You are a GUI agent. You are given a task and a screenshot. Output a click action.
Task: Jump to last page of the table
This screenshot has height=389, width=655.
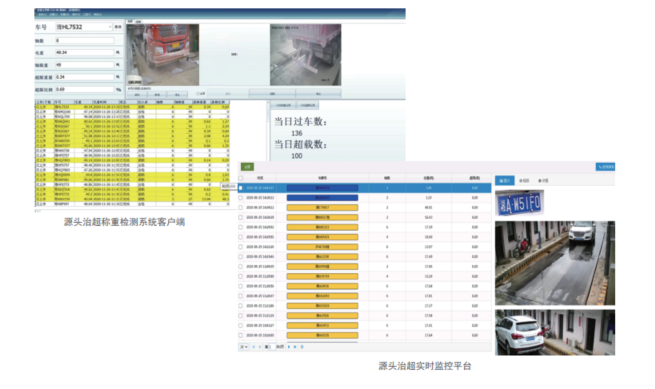pyautogui.click(x=295, y=347)
